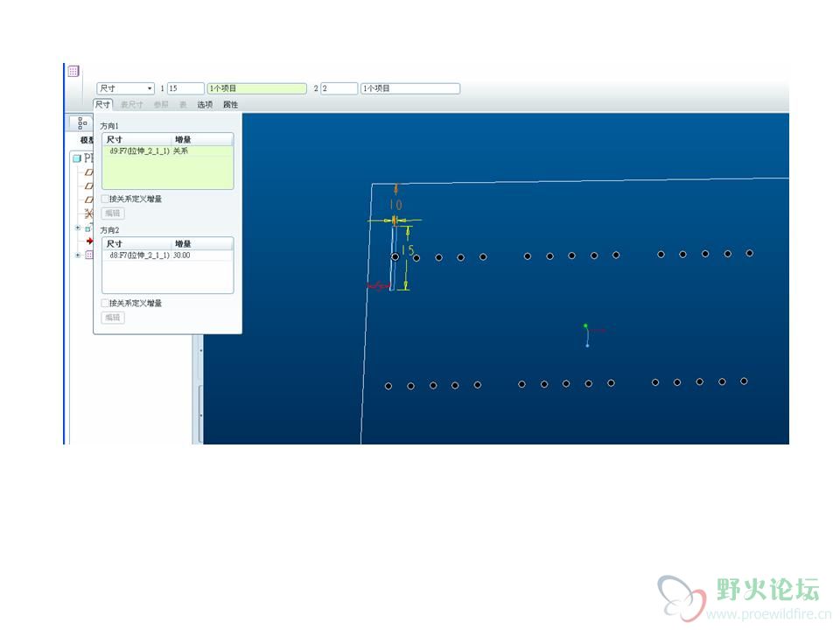
Task: Select the coordinate system icon in model tree
Action: click(x=89, y=213)
